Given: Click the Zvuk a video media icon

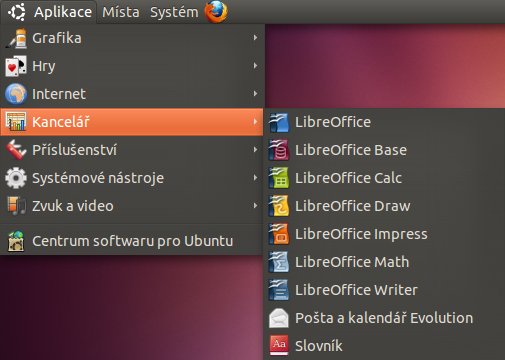Looking at the screenshot, I should point(16,206).
